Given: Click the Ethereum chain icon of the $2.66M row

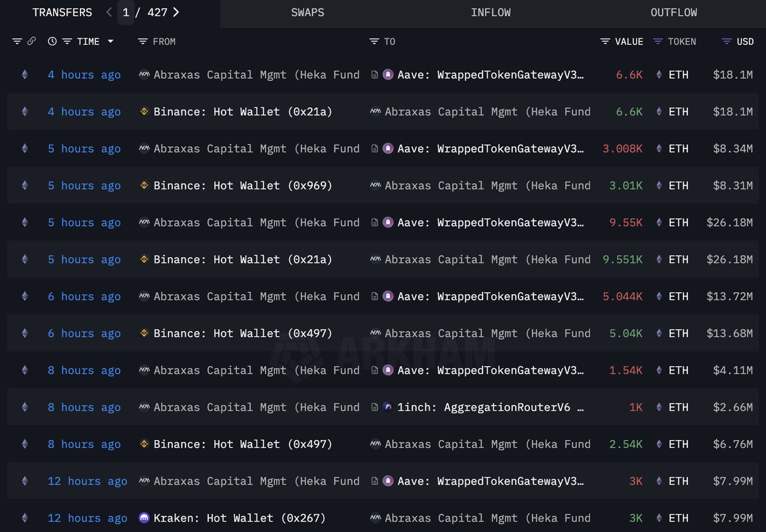Looking at the screenshot, I should (x=25, y=407).
